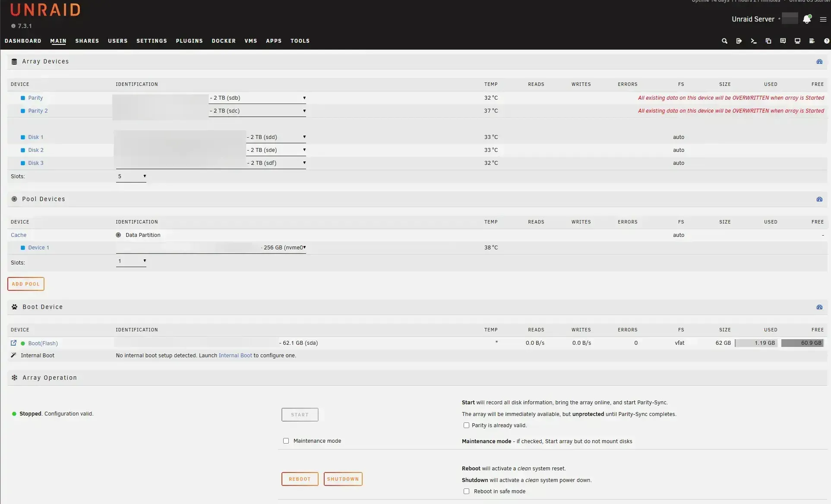The height and width of the screenshot is (504, 831).
Task: Click the Disk 2 status square indicator
Action: tap(23, 150)
